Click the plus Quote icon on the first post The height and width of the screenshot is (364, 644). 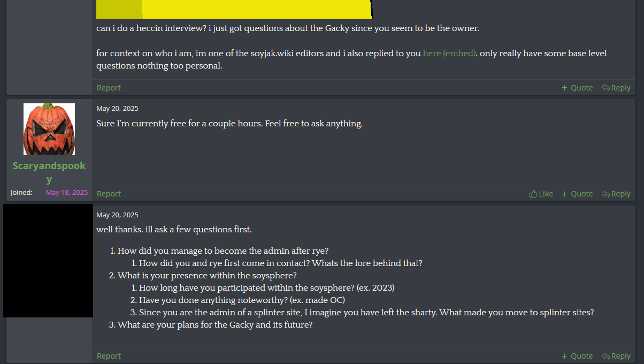(564, 88)
